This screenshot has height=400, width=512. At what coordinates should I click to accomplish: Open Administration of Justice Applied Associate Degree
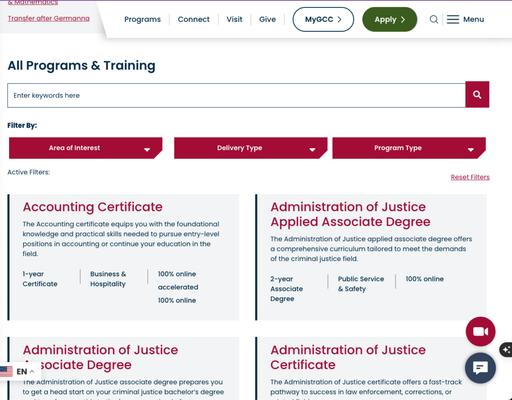(x=350, y=214)
